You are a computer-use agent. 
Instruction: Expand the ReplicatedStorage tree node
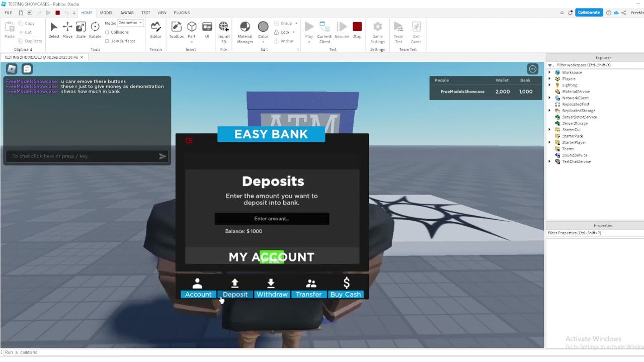point(549,111)
